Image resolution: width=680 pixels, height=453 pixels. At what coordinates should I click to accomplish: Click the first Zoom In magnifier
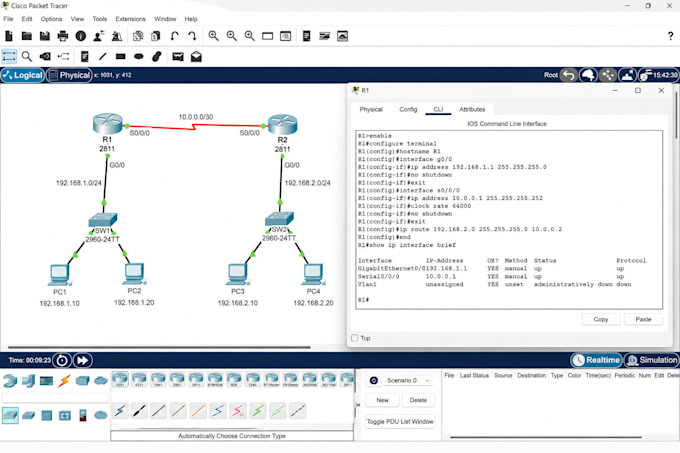[x=213, y=36]
